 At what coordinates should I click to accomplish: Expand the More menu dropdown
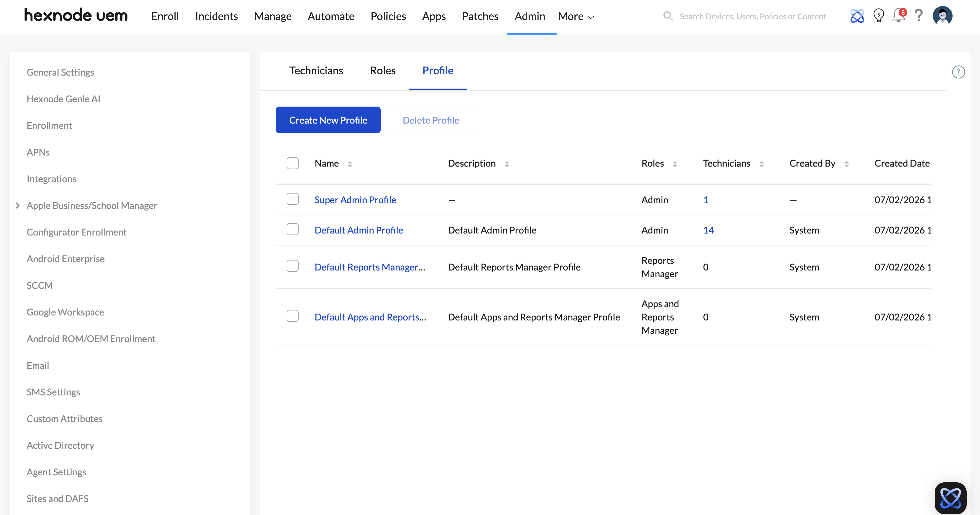pos(576,16)
